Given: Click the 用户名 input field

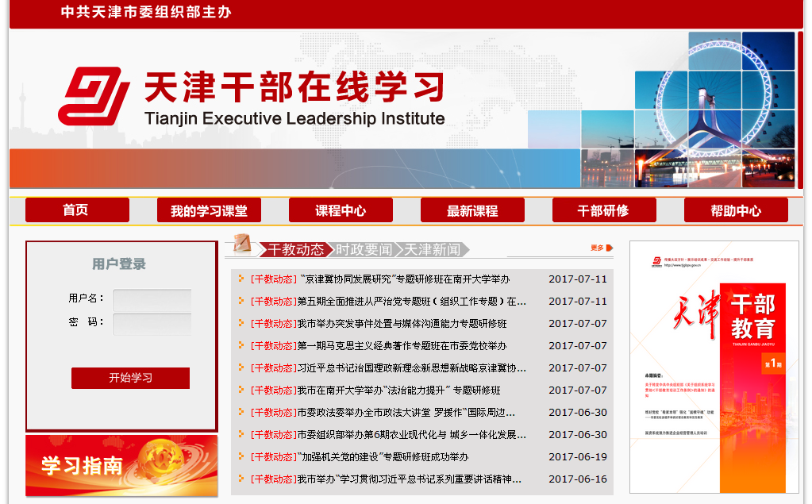Looking at the screenshot, I should tap(152, 300).
